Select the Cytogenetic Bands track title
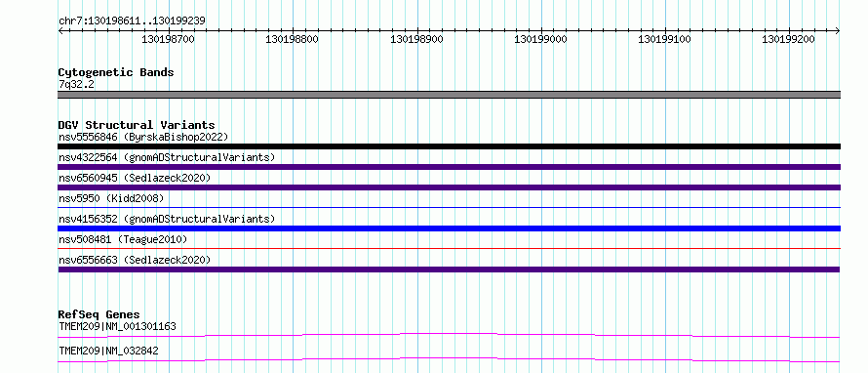 (x=116, y=72)
